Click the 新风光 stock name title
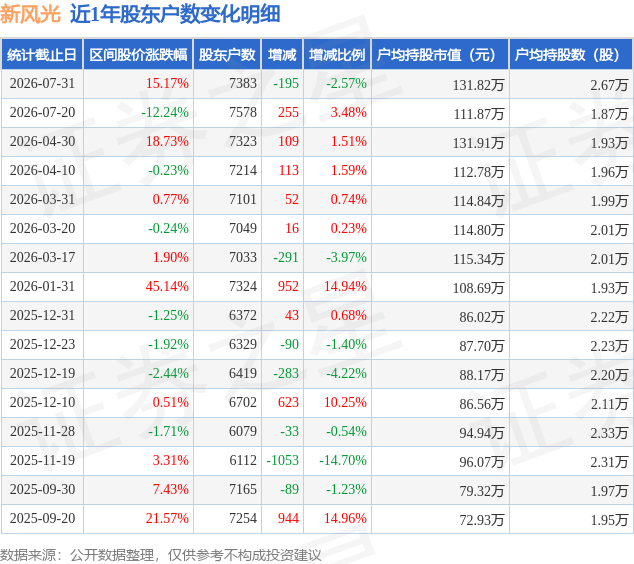The image size is (634, 564). tap(30, 14)
